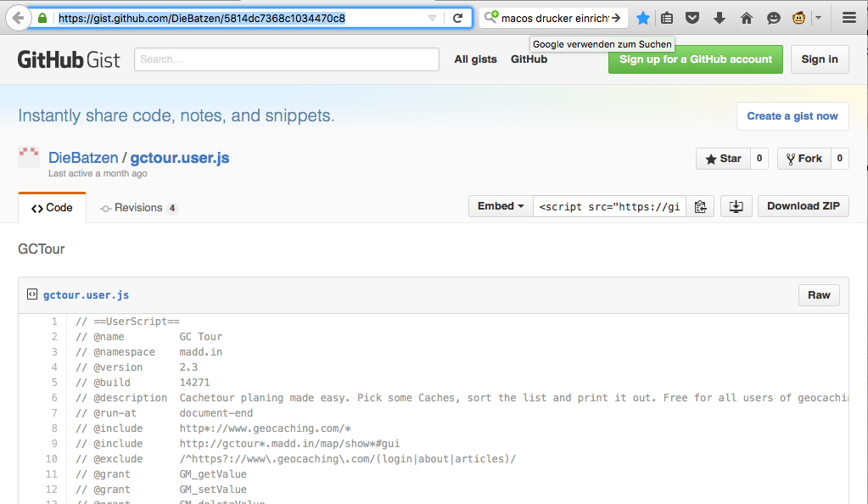Open the bookmarks list icon

[667, 19]
